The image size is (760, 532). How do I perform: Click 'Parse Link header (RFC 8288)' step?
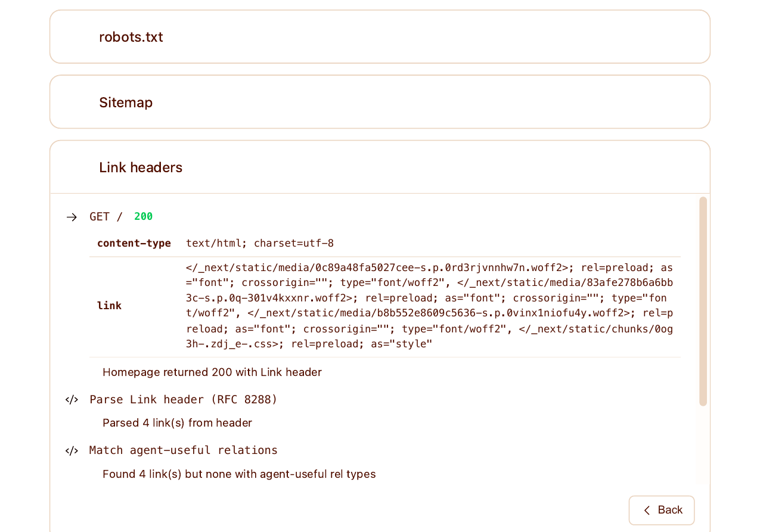[184, 400]
